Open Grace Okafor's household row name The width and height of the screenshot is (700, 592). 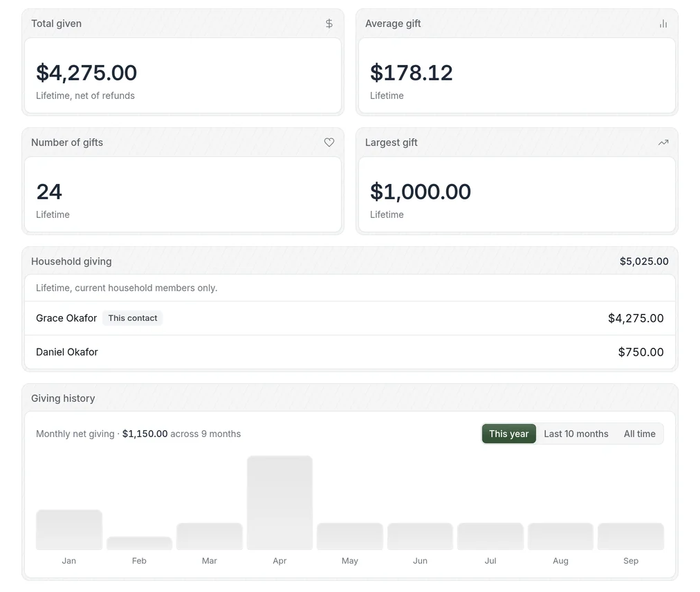pyautogui.click(x=66, y=318)
